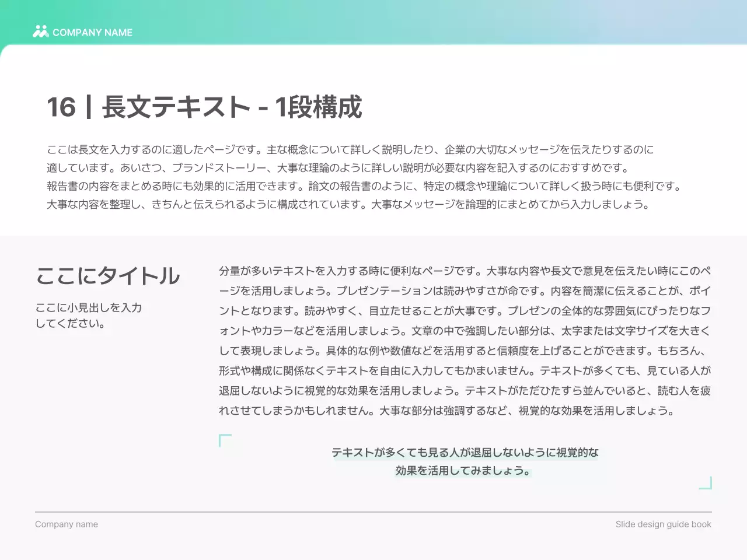The height and width of the screenshot is (560, 747).
Task: Click the company logo icon in the header
Action: tap(40, 32)
